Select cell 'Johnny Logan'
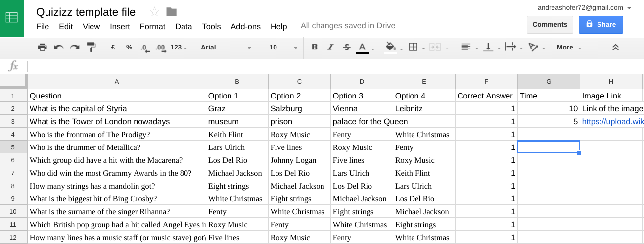644x244 pixels. (299, 160)
